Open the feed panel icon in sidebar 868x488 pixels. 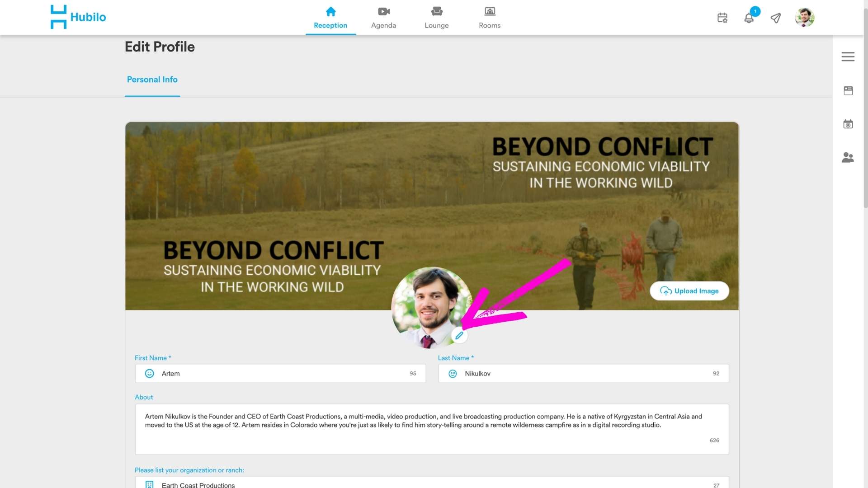pos(848,90)
